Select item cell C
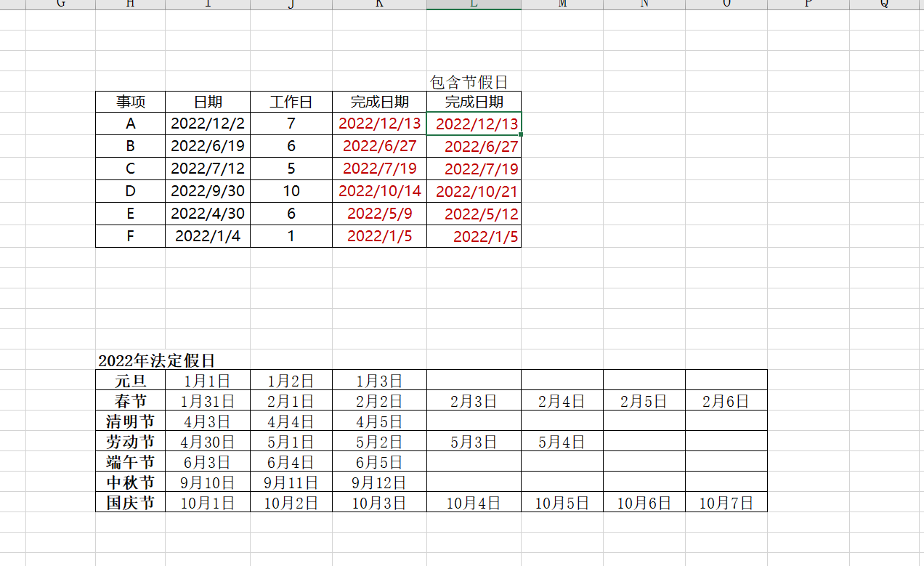Image resolution: width=924 pixels, height=566 pixels. [131, 169]
